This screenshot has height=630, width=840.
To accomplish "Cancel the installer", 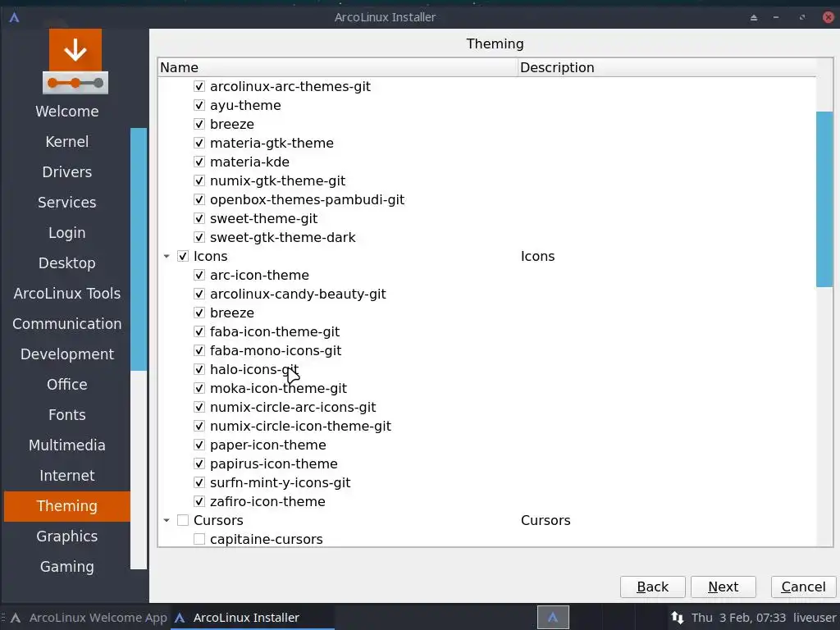I will pos(803,587).
